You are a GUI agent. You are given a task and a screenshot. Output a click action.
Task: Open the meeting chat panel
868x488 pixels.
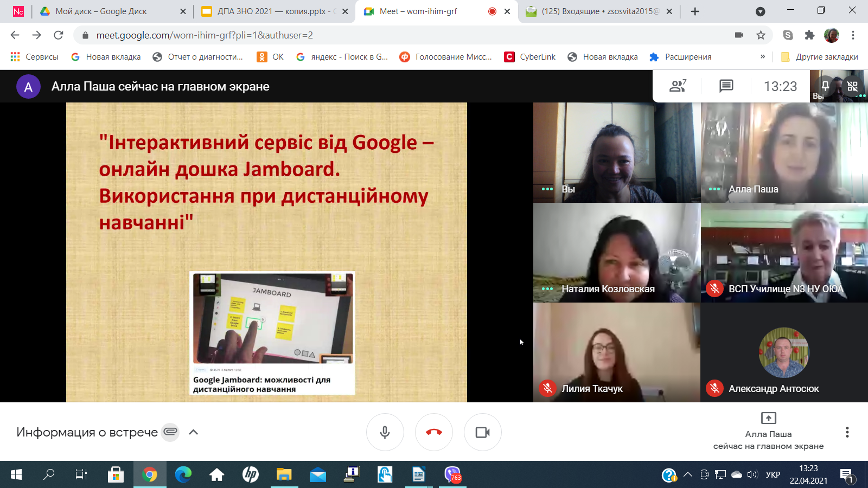coord(726,86)
